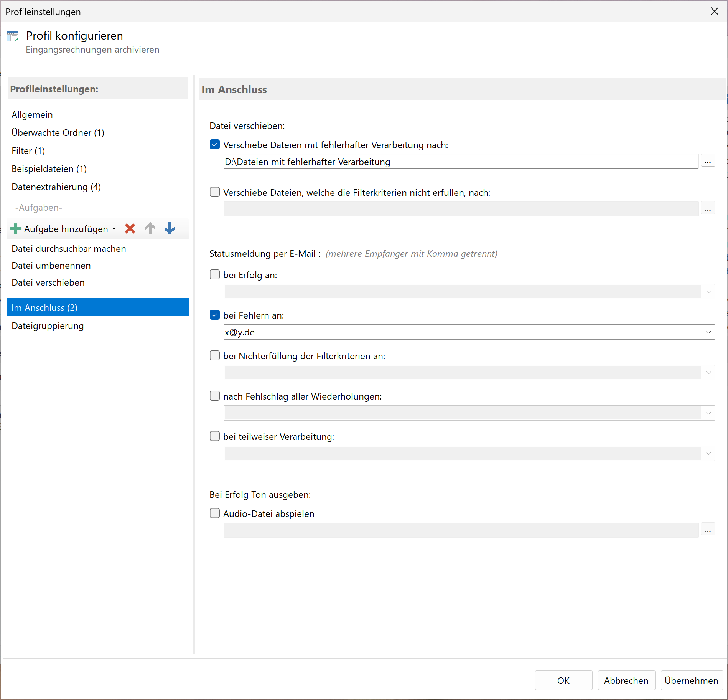Image resolution: width=728 pixels, height=700 pixels.
Task: Browse for audio file to play
Action: [x=707, y=530]
